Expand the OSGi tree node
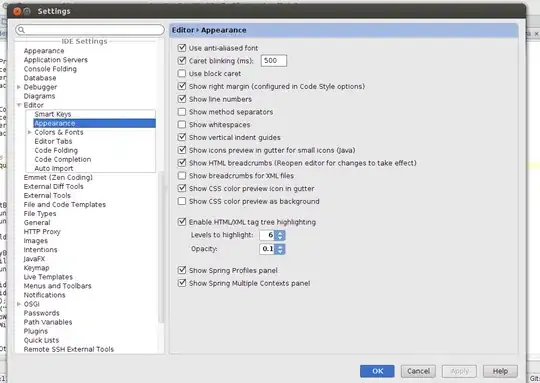This screenshot has height=383, width=540. (19, 304)
